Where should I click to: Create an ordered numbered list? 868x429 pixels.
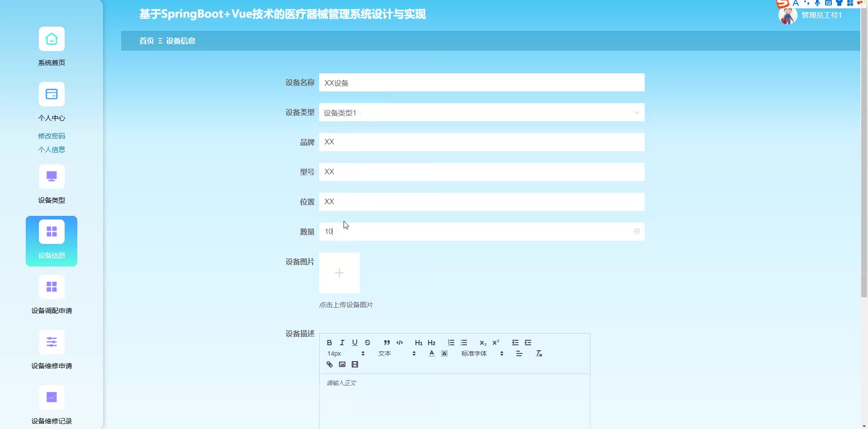tap(451, 343)
